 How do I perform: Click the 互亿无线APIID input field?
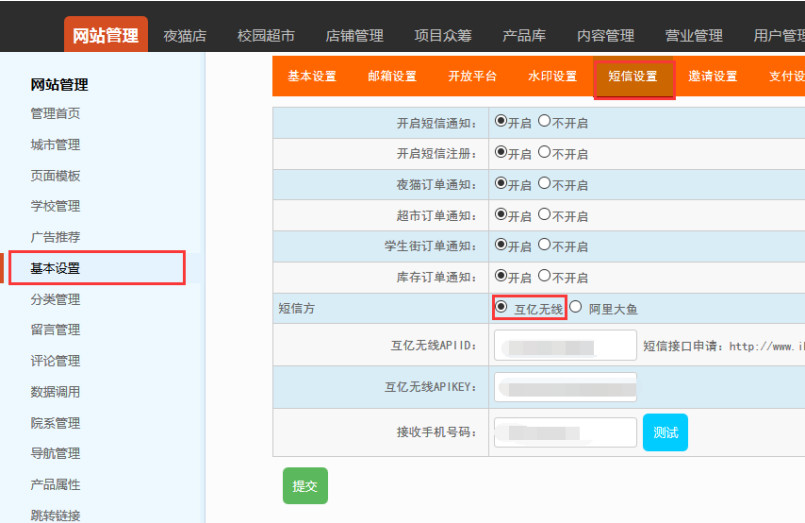pos(565,346)
